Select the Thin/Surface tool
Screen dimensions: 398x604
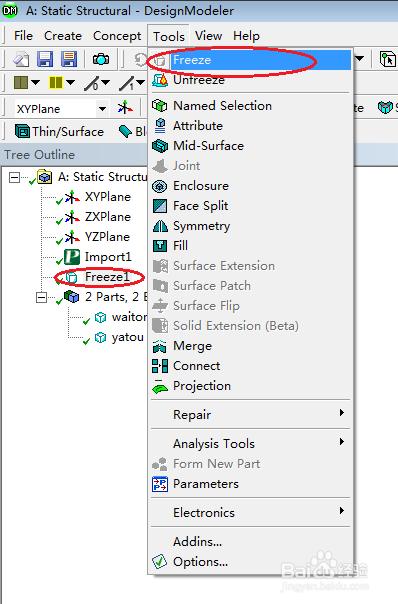click(60, 132)
